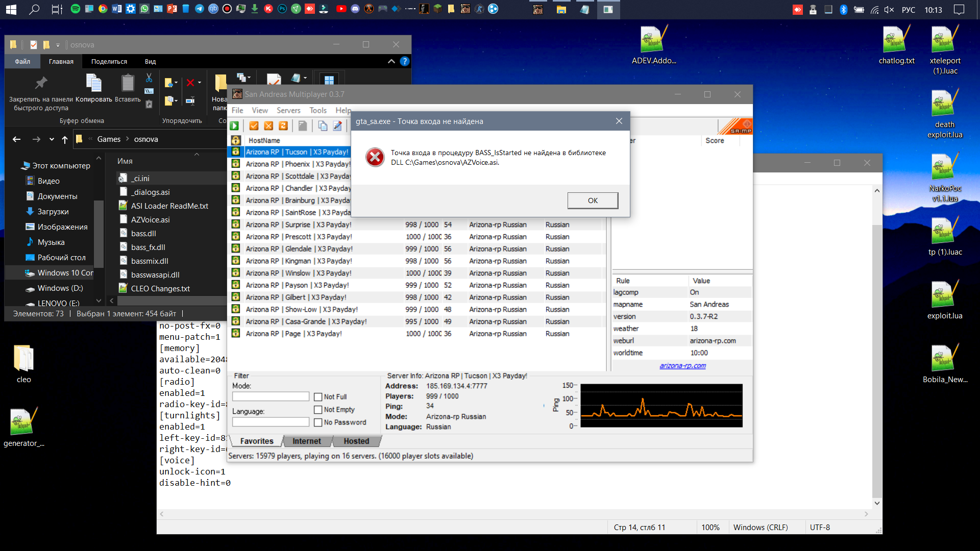The height and width of the screenshot is (551, 980).
Task: Click the gray server properties icon in SA-MP toolbar
Action: [303, 126]
